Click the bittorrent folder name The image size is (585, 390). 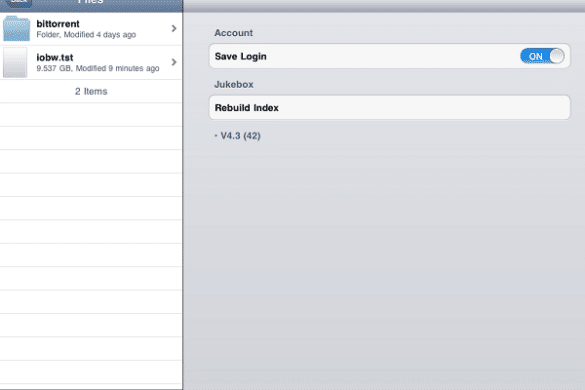click(58, 24)
